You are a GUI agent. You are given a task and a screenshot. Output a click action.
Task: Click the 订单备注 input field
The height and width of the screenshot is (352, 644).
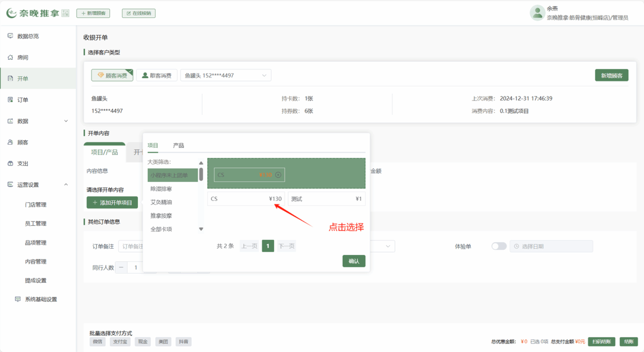[x=131, y=246]
